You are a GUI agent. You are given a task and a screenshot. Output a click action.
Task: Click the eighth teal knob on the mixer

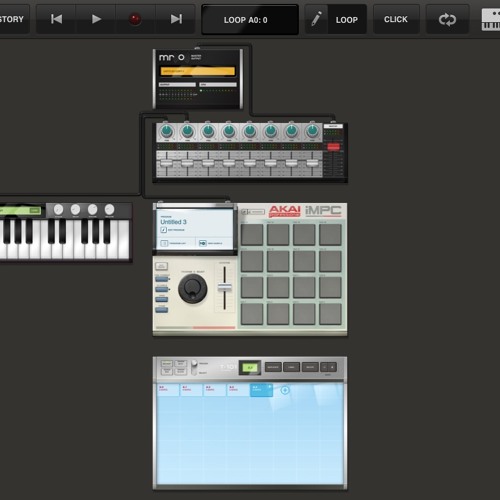[312, 131]
